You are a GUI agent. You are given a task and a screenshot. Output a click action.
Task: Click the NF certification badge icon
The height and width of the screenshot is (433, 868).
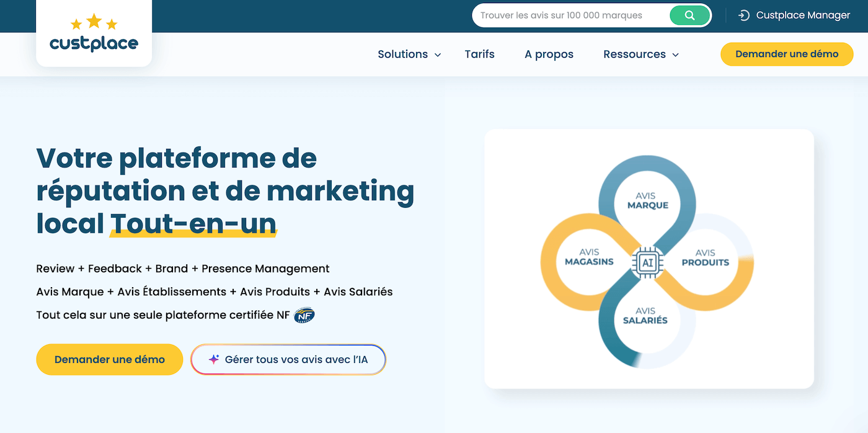tap(304, 315)
